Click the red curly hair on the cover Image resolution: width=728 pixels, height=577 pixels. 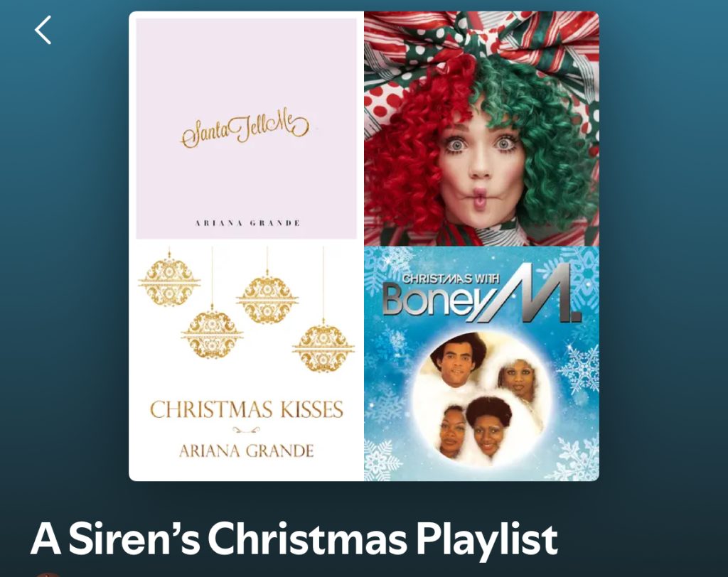pyautogui.click(x=409, y=149)
